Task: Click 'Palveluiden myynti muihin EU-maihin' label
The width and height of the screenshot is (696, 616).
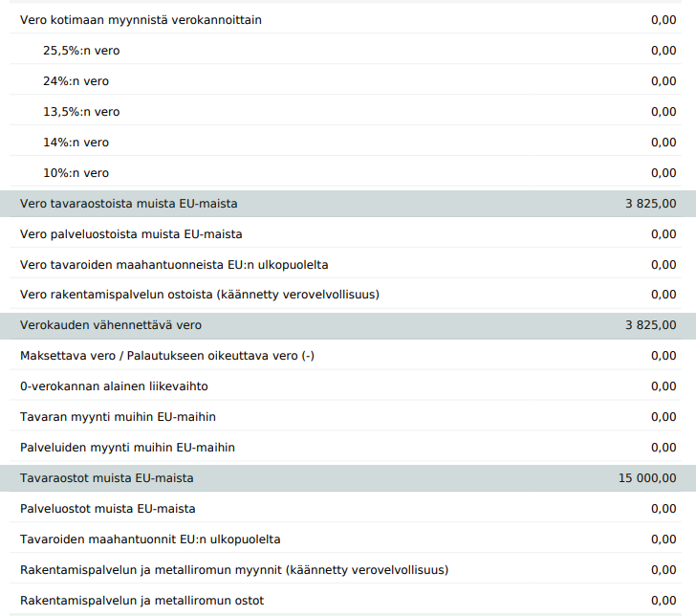Action: 127,448
